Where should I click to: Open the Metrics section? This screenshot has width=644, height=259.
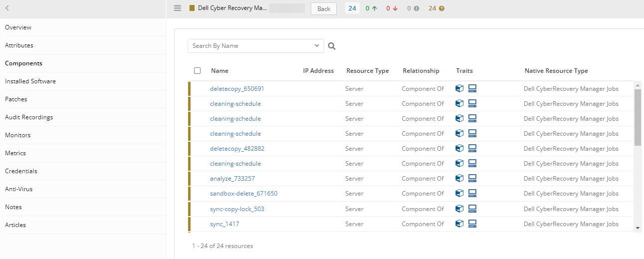click(15, 153)
